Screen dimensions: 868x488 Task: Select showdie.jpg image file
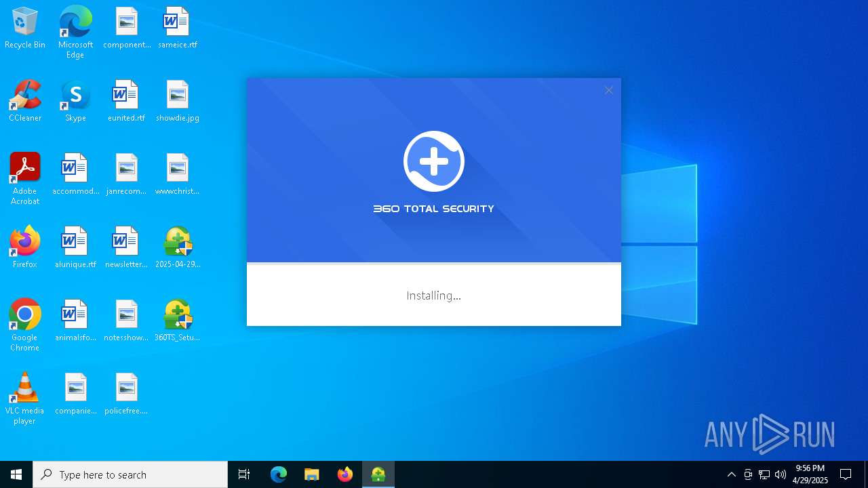click(177, 102)
